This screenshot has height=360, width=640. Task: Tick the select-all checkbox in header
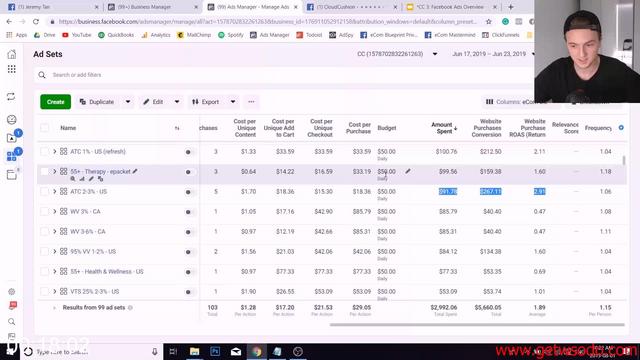(44, 128)
